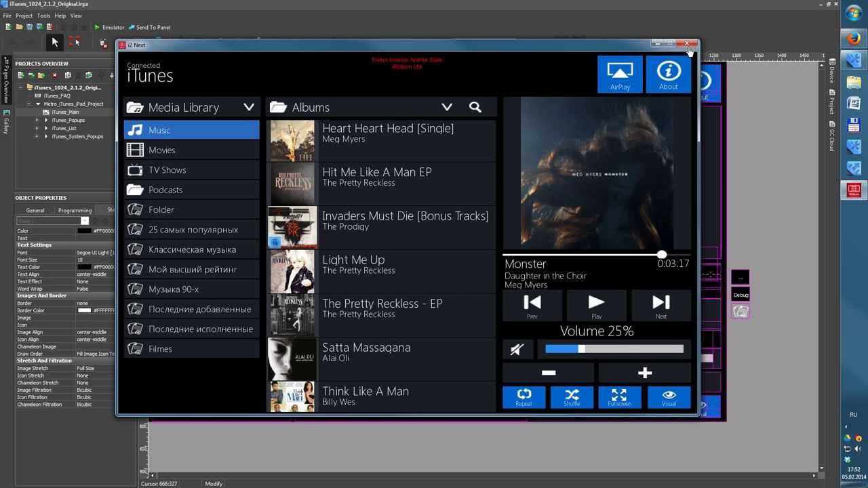Open the AirPlay panel
This screenshot has width=868, height=488.
point(620,74)
